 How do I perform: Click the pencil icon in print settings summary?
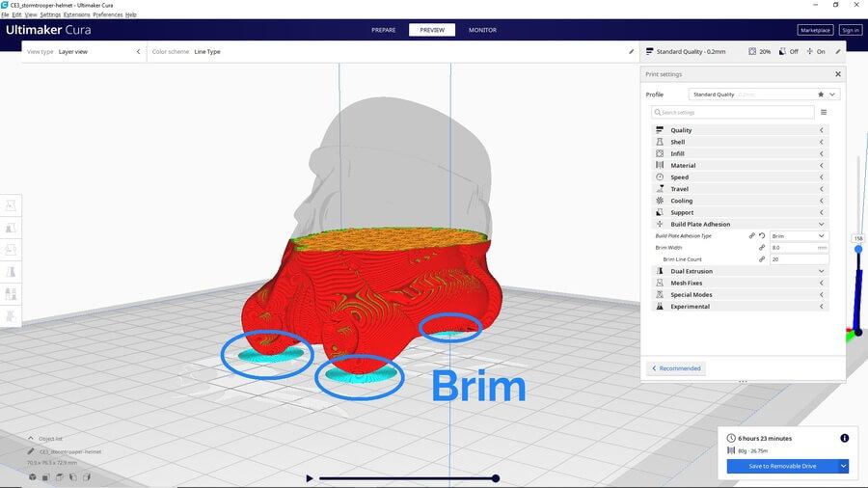838,51
